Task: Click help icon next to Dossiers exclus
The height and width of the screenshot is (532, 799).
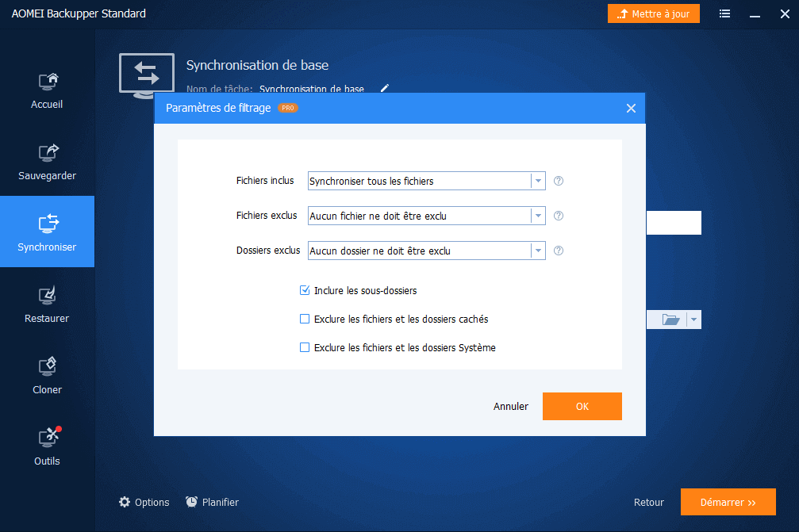Action: [x=559, y=251]
